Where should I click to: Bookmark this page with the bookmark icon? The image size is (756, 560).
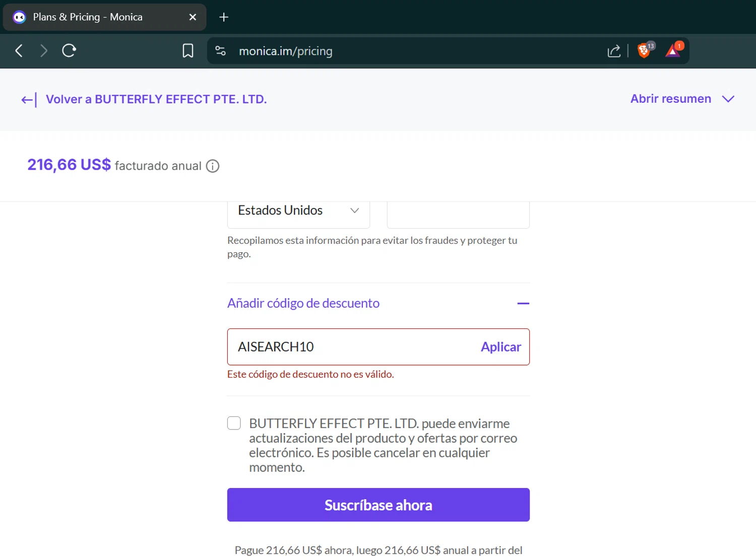pyautogui.click(x=188, y=51)
